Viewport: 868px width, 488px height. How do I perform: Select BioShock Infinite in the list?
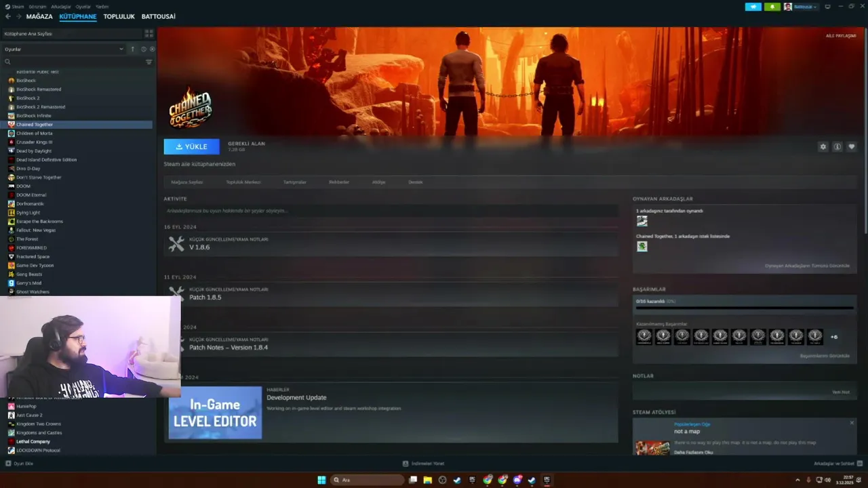[33, 116]
